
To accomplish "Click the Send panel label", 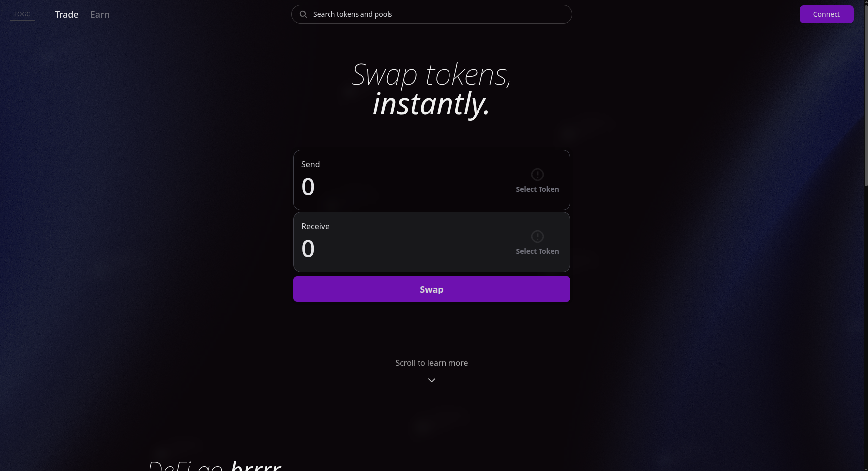I will tap(311, 164).
